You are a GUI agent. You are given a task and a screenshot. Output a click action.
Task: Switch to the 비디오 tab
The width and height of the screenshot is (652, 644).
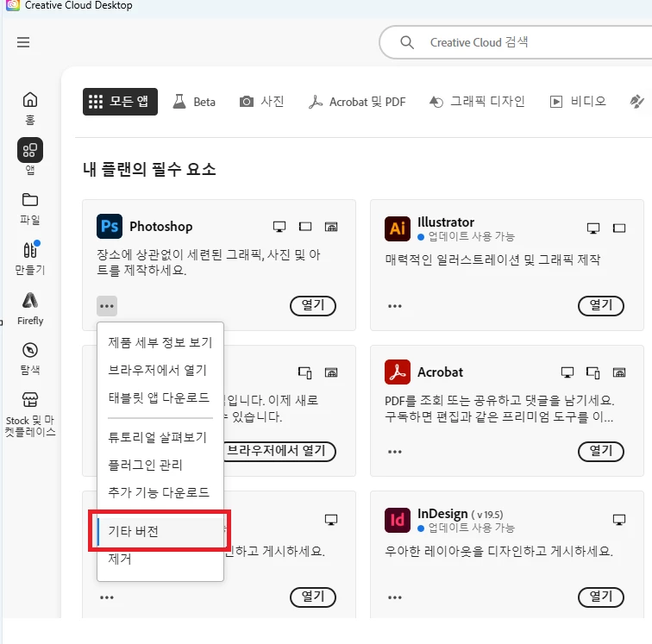[578, 102]
